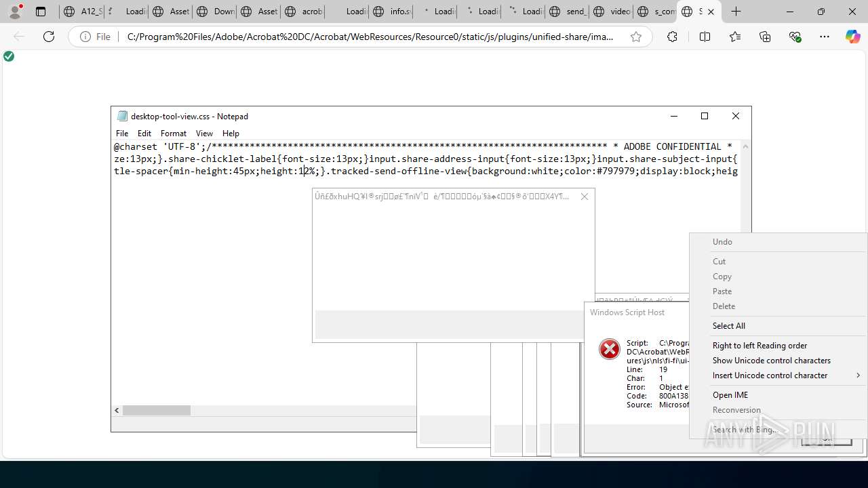This screenshot has width=868, height=488.
Task: Open Browser essentials heart icon
Action: coord(795,37)
